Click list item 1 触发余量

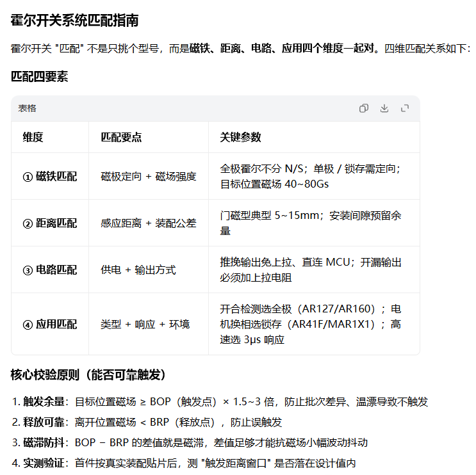pos(220,401)
